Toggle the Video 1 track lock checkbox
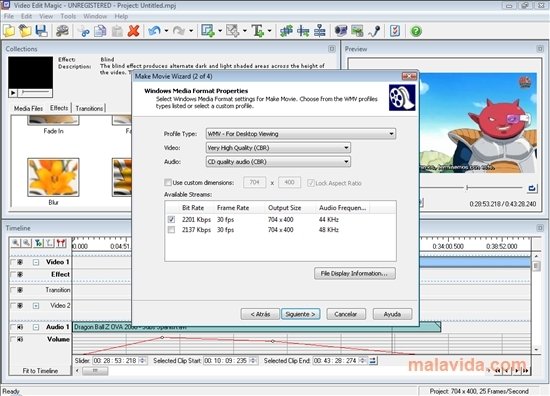The image size is (550, 396). click(13, 262)
